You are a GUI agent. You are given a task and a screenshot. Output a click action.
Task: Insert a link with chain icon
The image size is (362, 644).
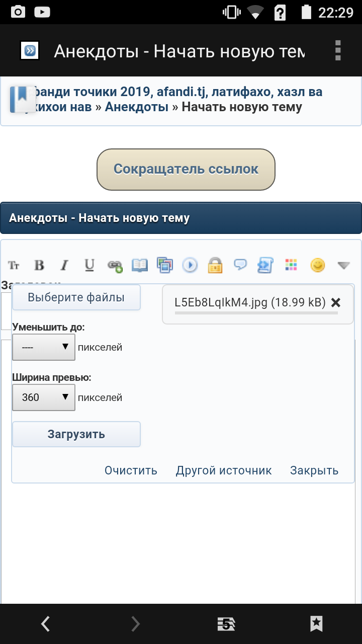[x=115, y=266]
